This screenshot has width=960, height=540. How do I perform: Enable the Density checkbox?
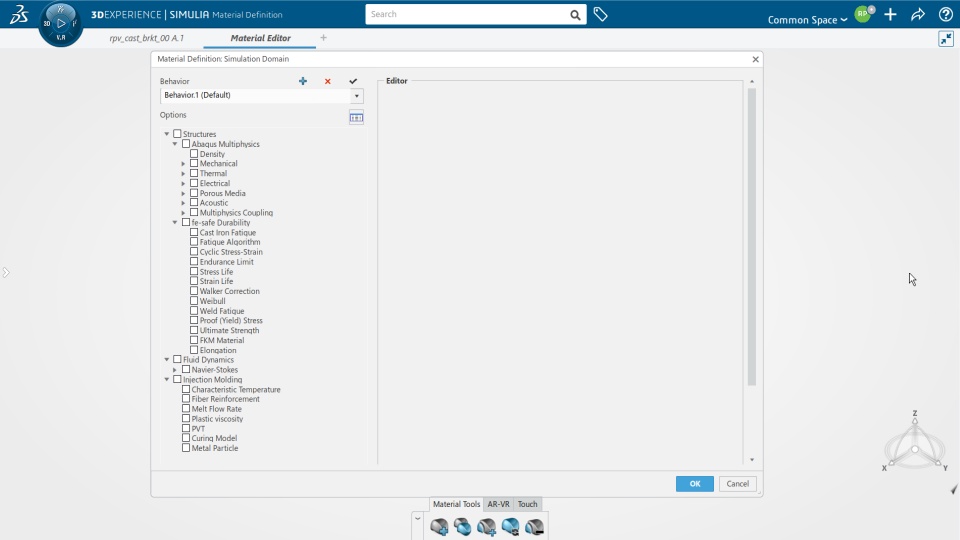194,154
